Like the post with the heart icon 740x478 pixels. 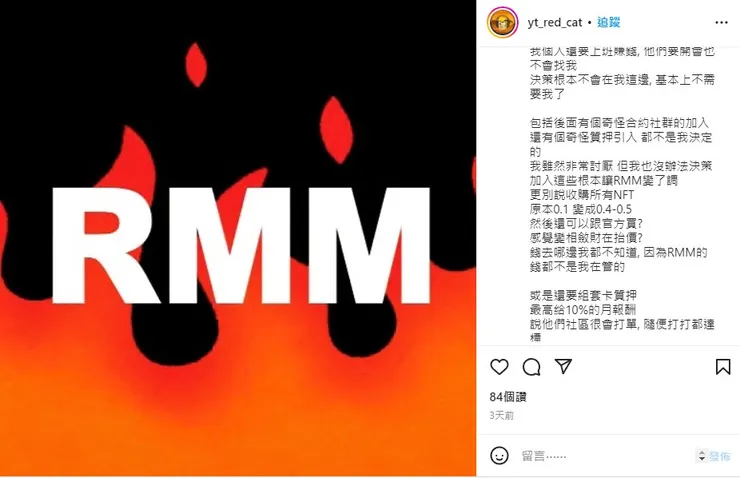499,367
